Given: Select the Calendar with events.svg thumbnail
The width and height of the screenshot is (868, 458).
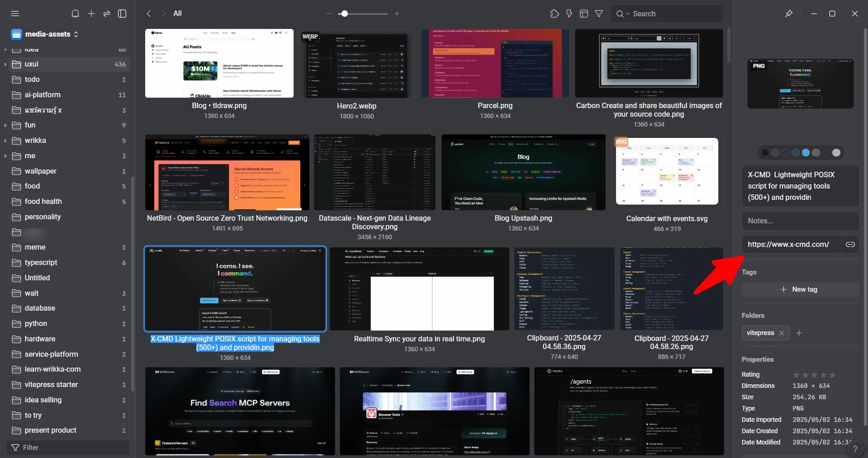Looking at the screenshot, I should [x=667, y=172].
